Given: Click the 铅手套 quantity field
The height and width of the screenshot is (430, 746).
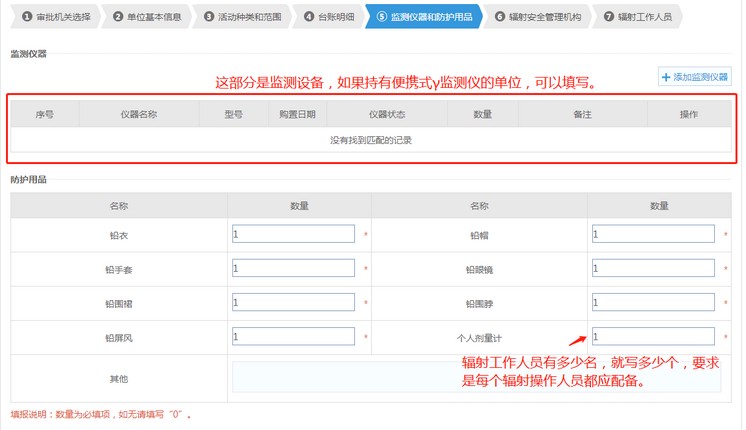Looking at the screenshot, I should [293, 268].
